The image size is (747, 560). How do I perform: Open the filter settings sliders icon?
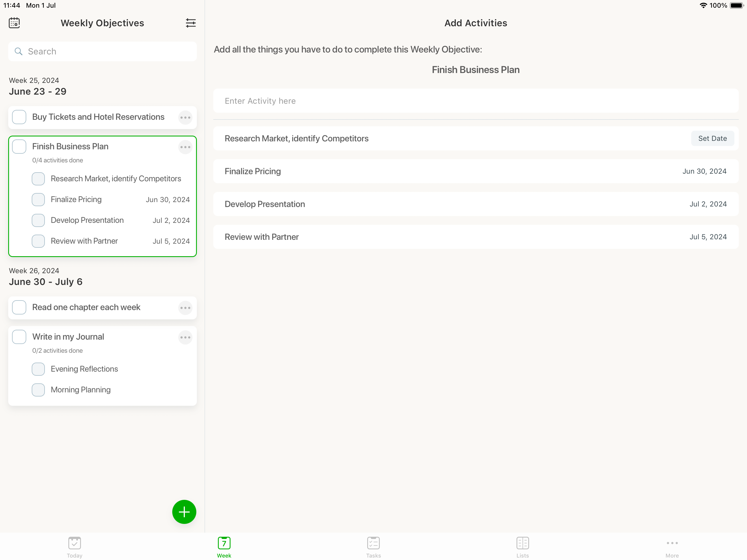tap(191, 23)
